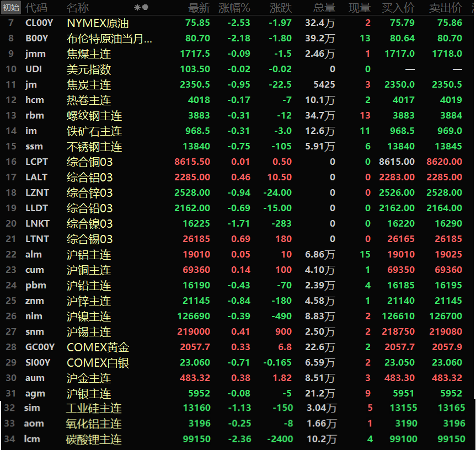Click the 名称 column header
Image resolution: width=476 pixels, height=450 pixels.
pyautogui.click(x=78, y=8)
